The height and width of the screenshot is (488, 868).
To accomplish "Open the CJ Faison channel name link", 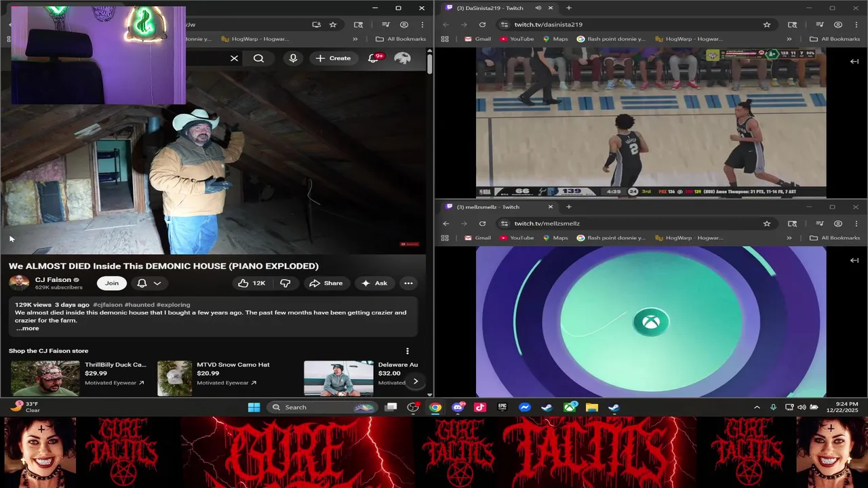I will click(53, 280).
